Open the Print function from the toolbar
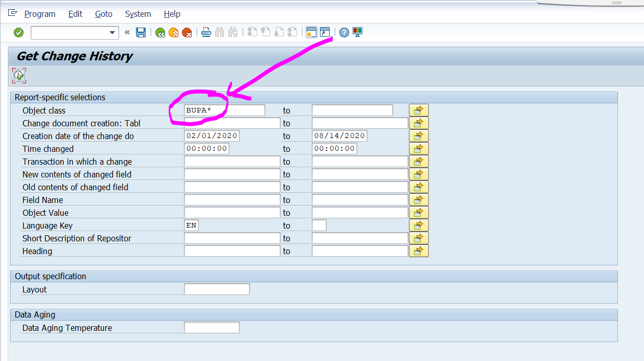Viewport: 644px width, 361px height. point(205,32)
